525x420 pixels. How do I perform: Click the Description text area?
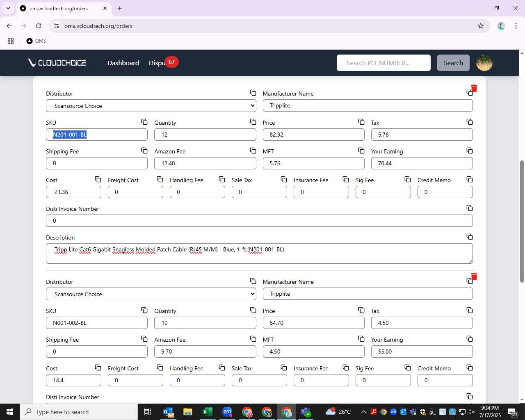(x=259, y=253)
